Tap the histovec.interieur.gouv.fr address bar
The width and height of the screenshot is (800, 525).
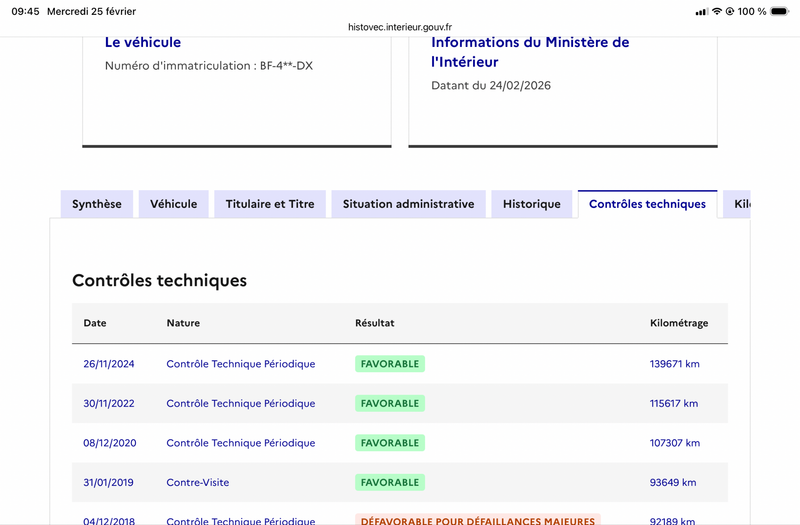coord(400,28)
